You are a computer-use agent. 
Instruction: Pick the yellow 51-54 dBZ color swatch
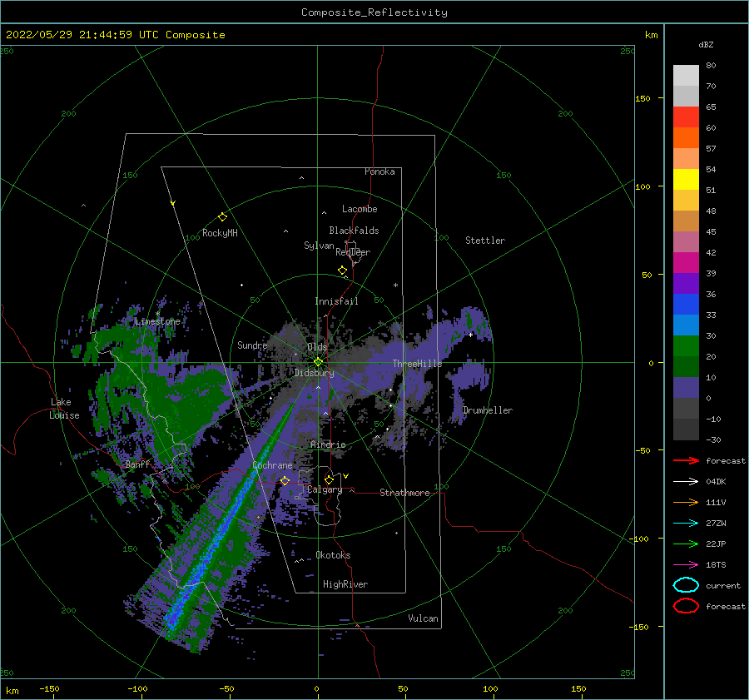(686, 180)
